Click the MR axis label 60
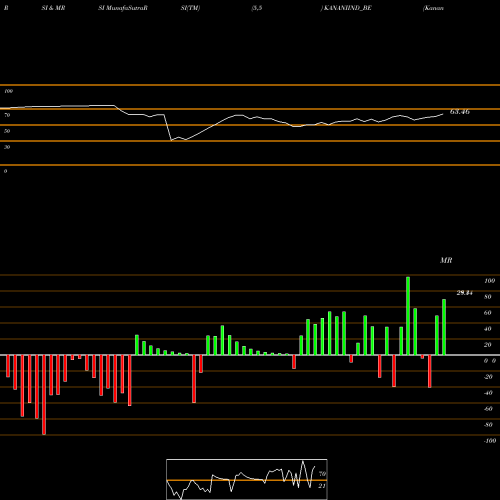The image size is (500, 500). [488, 313]
